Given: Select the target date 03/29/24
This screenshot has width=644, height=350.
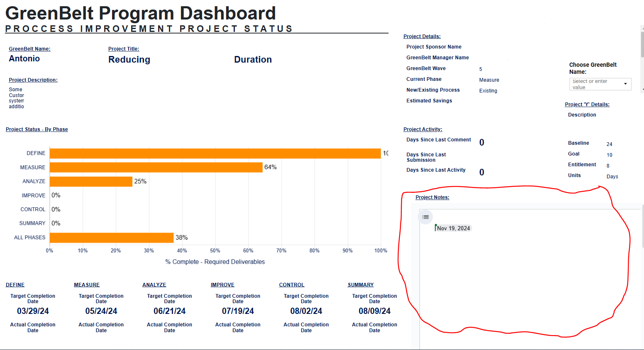Looking at the screenshot, I should [x=33, y=311].
